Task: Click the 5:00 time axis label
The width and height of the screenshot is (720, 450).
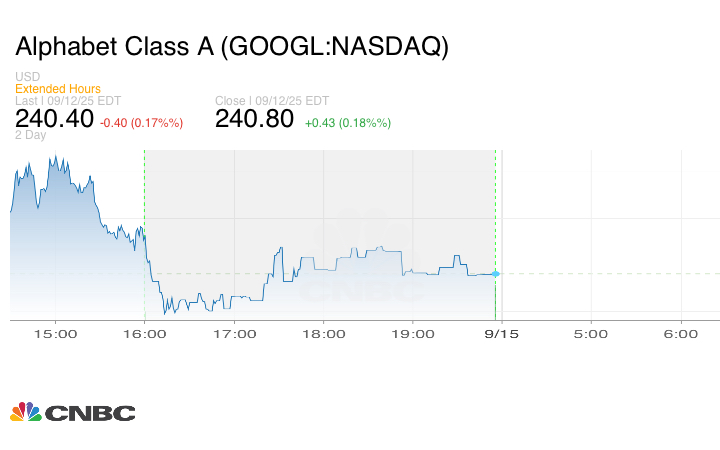Action: coord(591,333)
